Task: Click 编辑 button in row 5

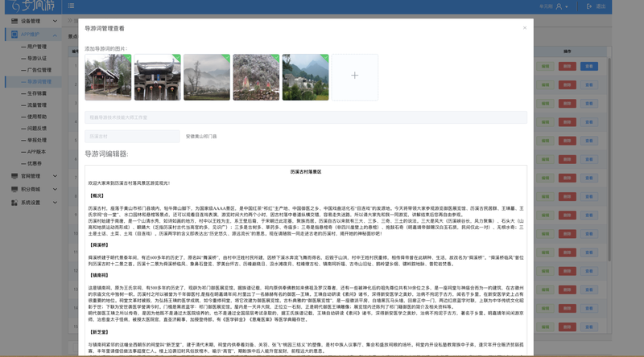Action: point(545,141)
